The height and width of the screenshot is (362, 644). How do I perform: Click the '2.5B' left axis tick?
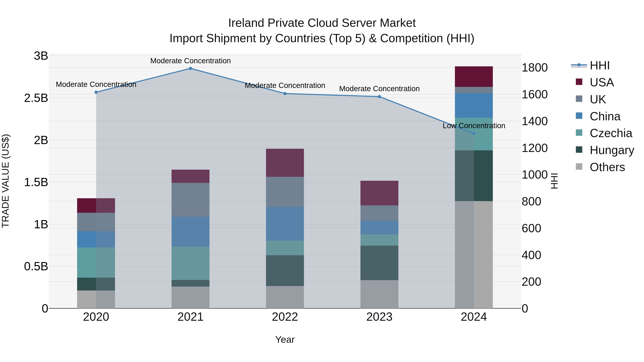click(36, 98)
